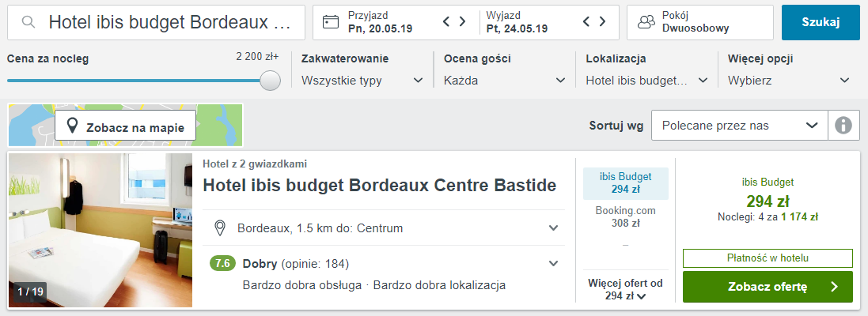Image resolution: width=868 pixels, height=316 pixels.
Task: Open Więcej opcji dropdown
Action: [x=789, y=81]
